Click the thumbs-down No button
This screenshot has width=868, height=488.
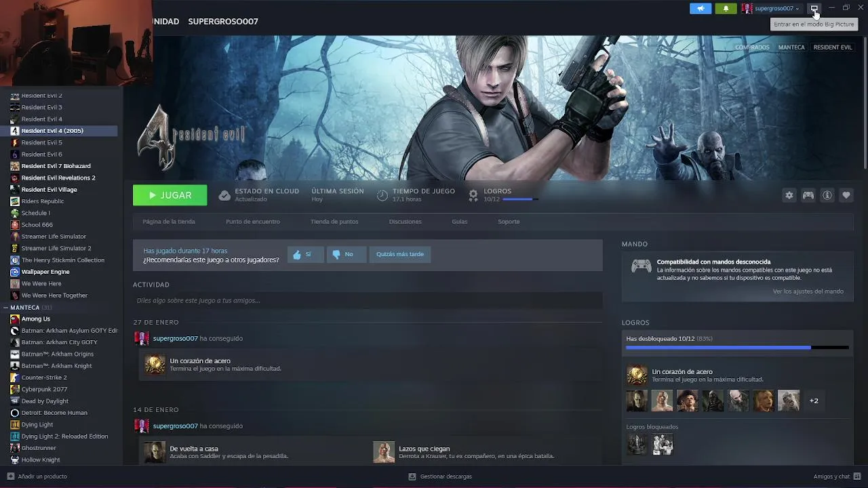point(347,254)
